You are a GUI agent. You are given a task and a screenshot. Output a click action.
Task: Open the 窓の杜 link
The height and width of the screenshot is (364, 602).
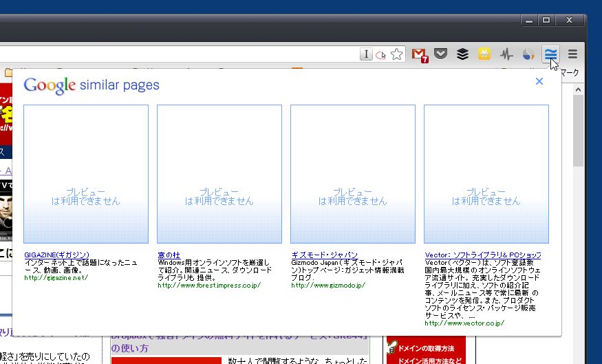(x=169, y=255)
